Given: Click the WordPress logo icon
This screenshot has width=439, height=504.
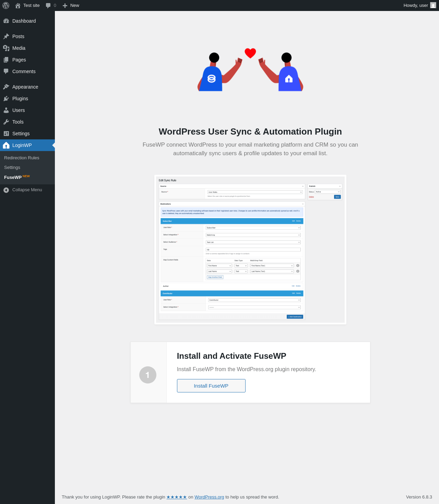Looking at the screenshot, I should (6, 5).
